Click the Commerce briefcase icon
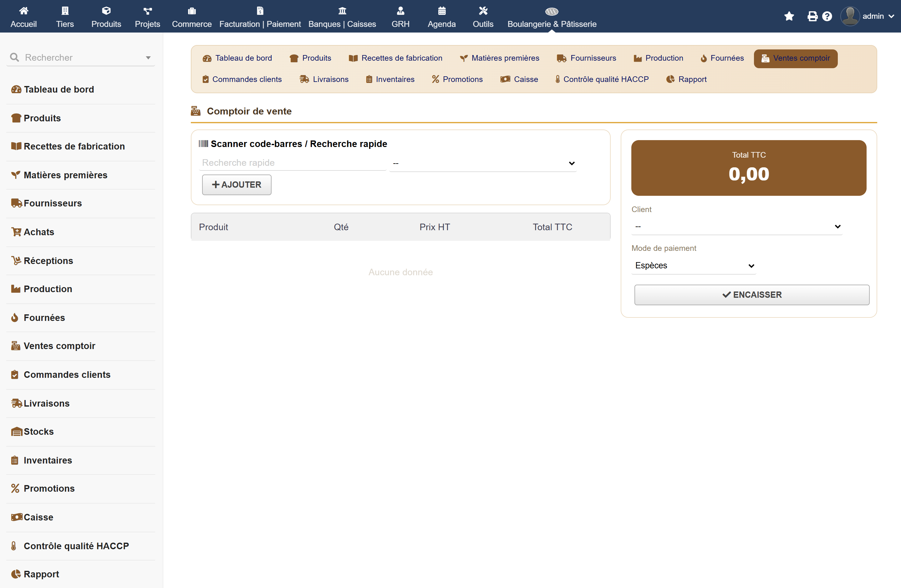 point(191,11)
